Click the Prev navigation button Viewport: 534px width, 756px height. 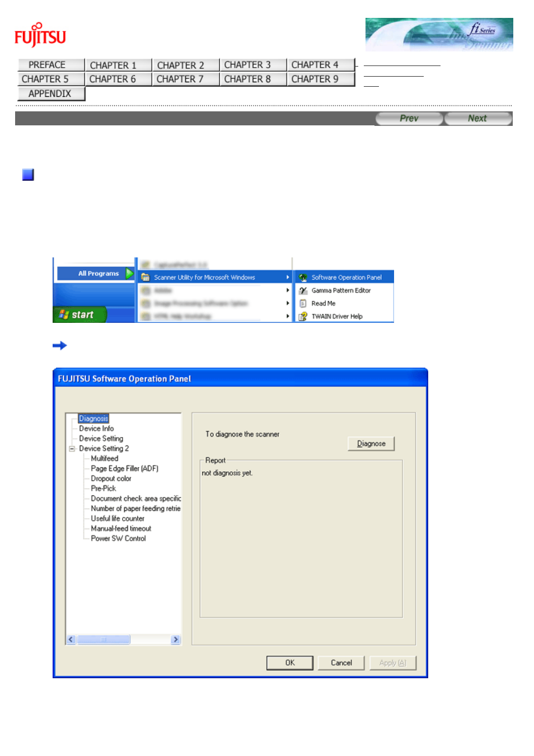(409, 118)
